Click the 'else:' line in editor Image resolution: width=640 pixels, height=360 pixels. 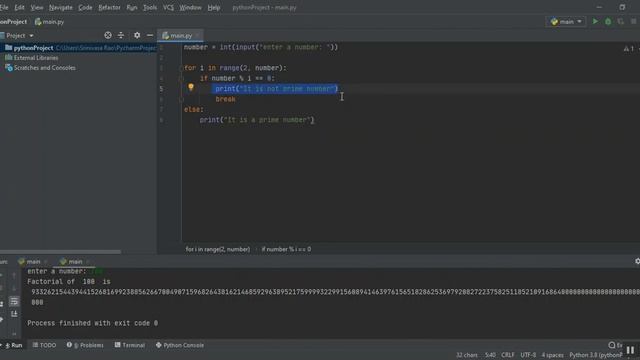click(193, 109)
